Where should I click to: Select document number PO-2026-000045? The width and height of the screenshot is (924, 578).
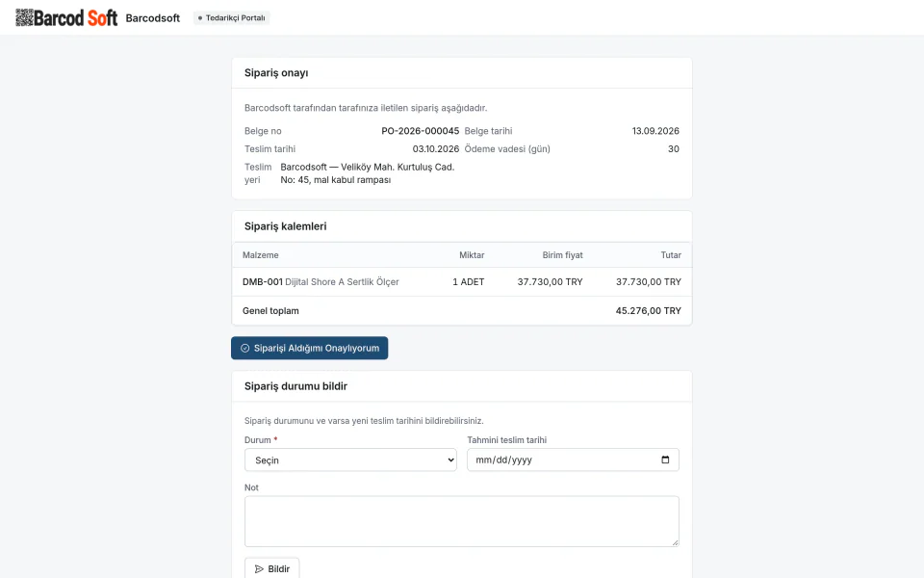421,131
